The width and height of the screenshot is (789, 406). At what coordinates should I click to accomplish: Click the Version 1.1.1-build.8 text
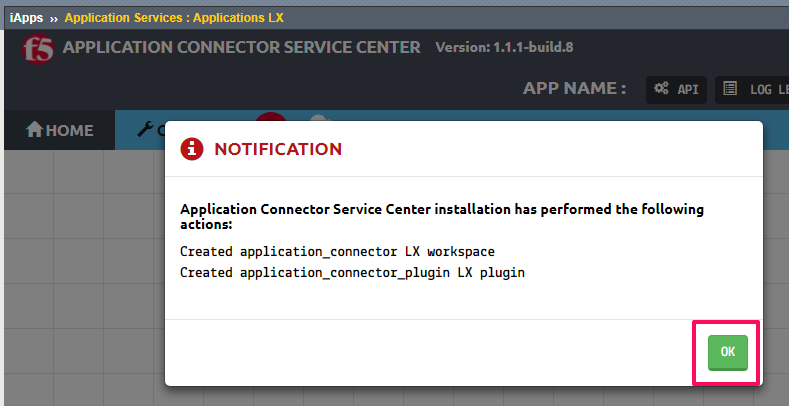point(504,47)
